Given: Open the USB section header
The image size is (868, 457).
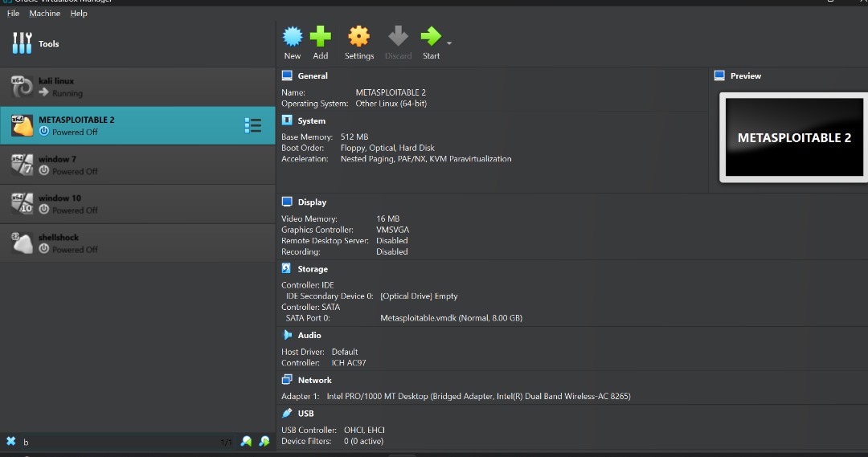Looking at the screenshot, I should (x=305, y=414).
